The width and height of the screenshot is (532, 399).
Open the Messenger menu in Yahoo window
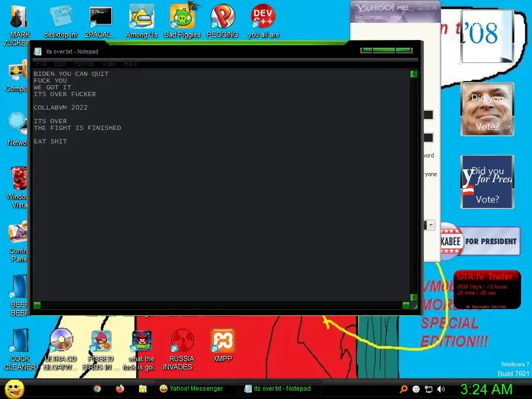[x=368, y=17]
